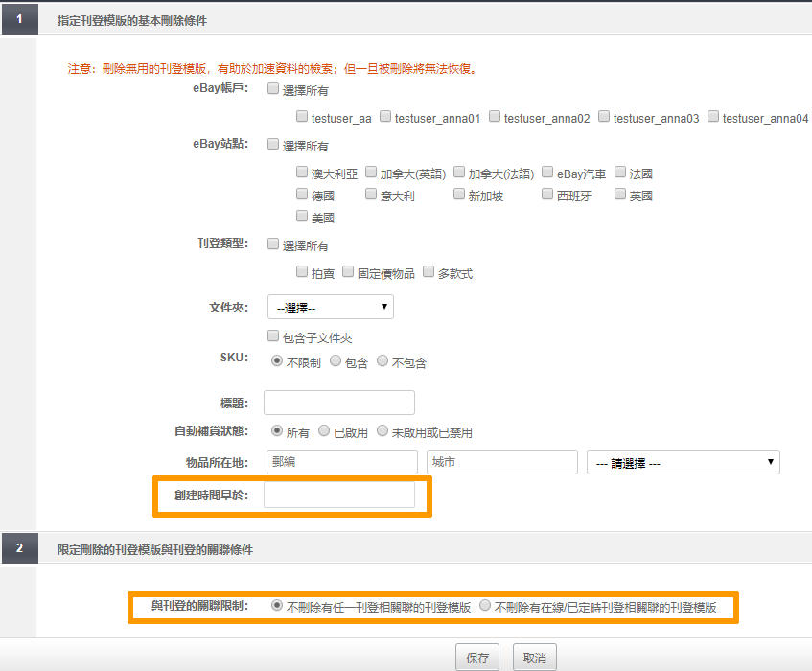Viewport: 812px width, 671px height.
Task: Click the 取消 button
Action: point(534,658)
